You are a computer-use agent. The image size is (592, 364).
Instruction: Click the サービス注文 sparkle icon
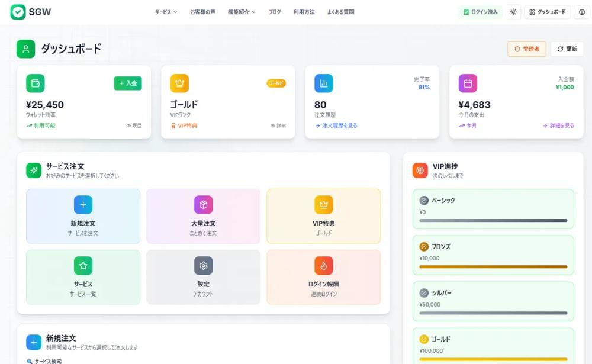coord(34,170)
